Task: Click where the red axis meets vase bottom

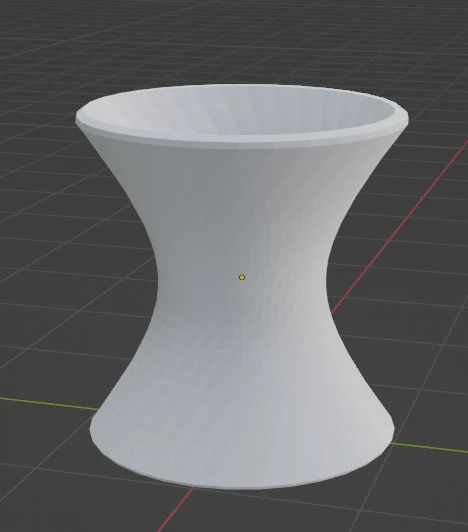Action: [193, 488]
